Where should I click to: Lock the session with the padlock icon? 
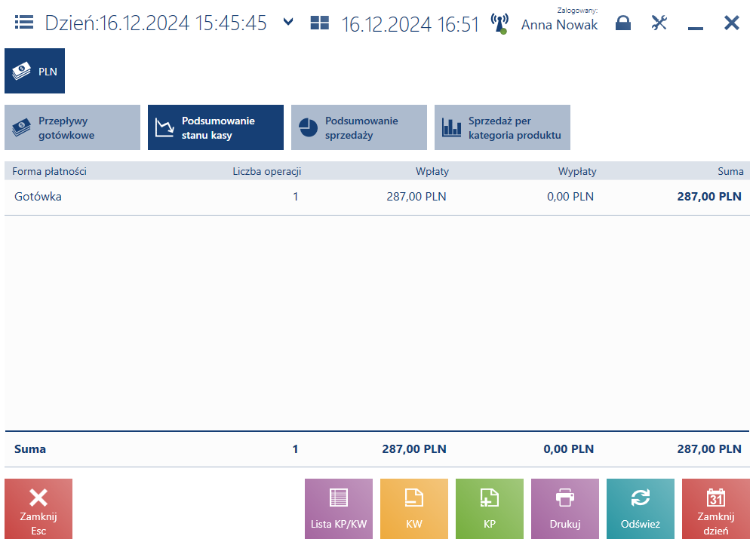[x=623, y=23]
